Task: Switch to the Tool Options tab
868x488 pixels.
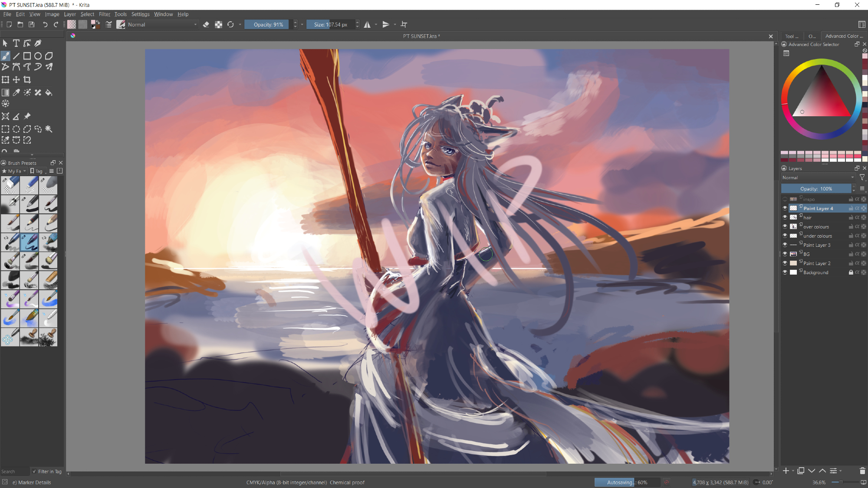Action: point(791,36)
